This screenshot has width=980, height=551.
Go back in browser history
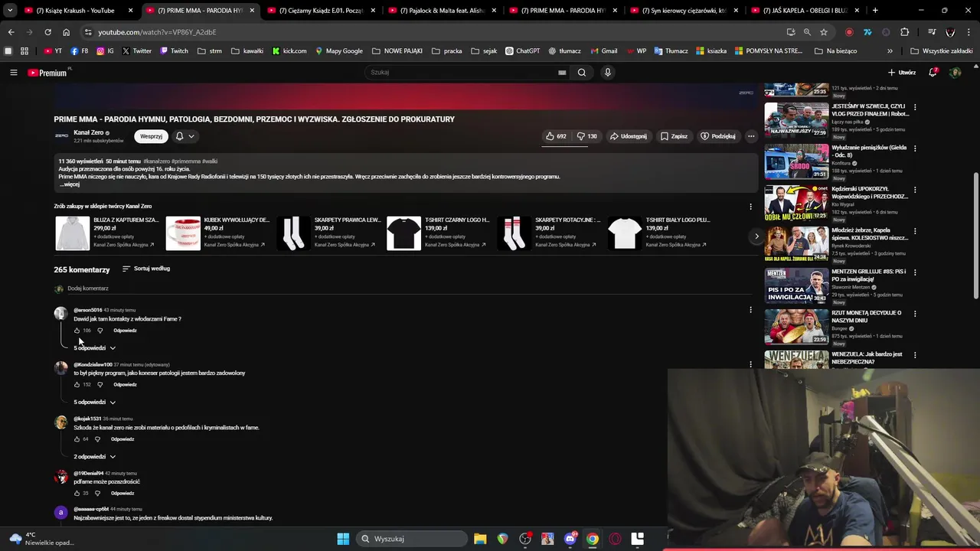pyautogui.click(x=11, y=32)
